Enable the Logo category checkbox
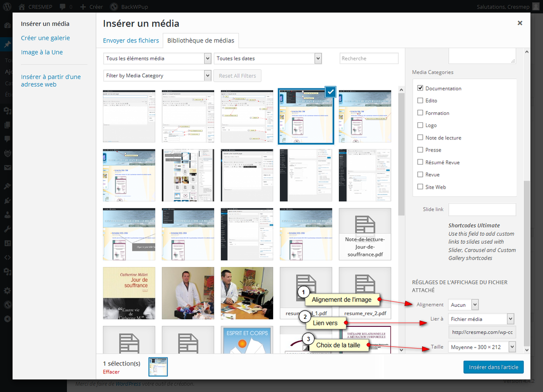Viewport: 543px width, 392px height. point(420,125)
